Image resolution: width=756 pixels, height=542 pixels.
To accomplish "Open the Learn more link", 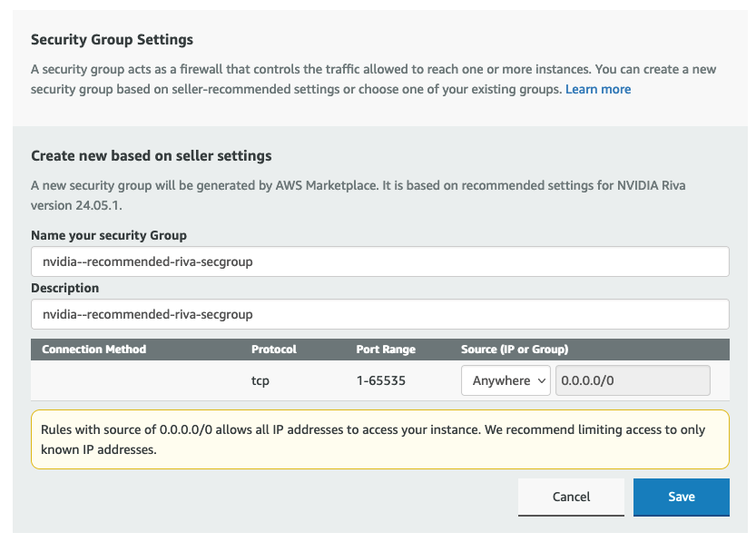I will (x=597, y=89).
